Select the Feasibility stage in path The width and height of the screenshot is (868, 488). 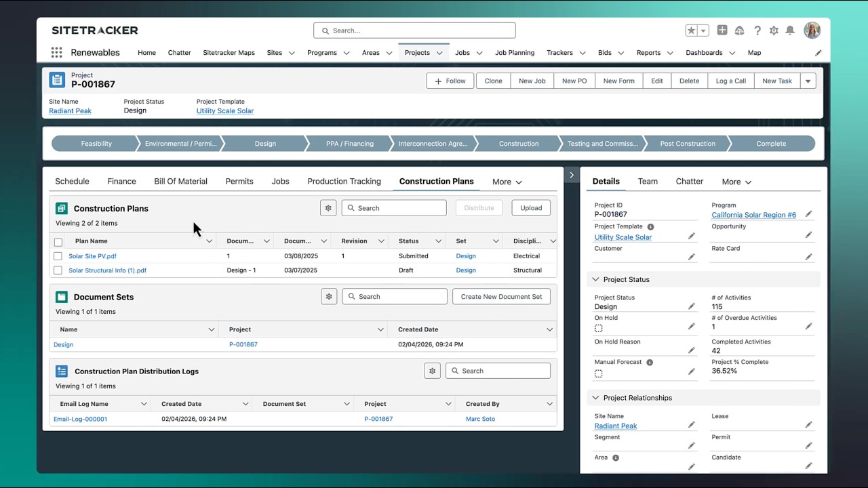pos(96,144)
